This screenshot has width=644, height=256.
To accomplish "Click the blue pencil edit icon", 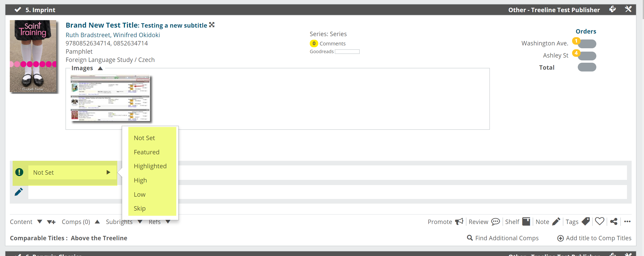I will tap(19, 192).
